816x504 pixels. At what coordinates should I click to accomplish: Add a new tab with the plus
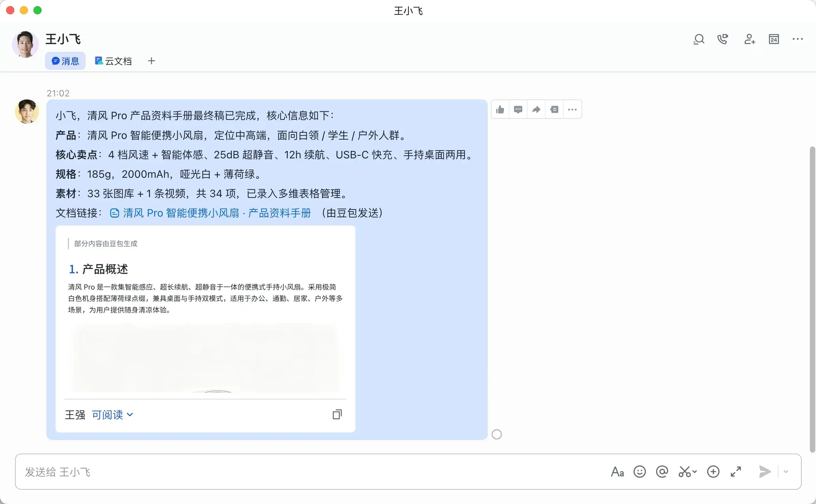click(x=151, y=61)
